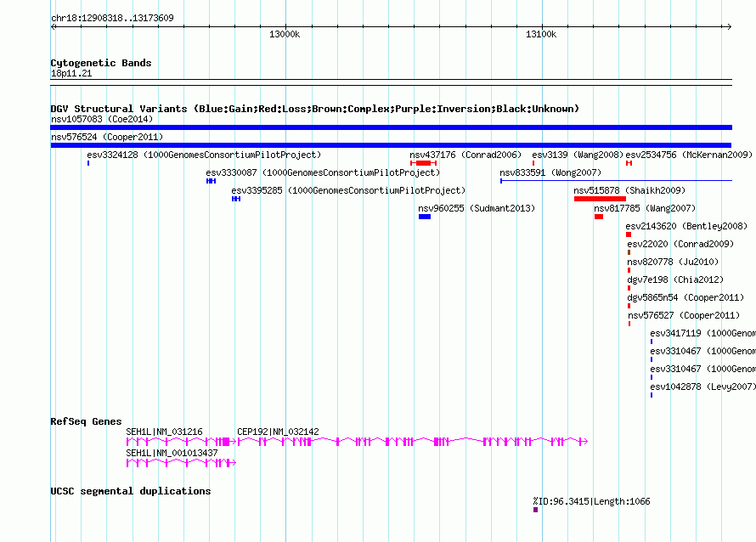This screenshot has width=756, height=542.
Task: Click the chr18:12908318..13173609 coordinate label
Action: pyautogui.click(x=112, y=19)
